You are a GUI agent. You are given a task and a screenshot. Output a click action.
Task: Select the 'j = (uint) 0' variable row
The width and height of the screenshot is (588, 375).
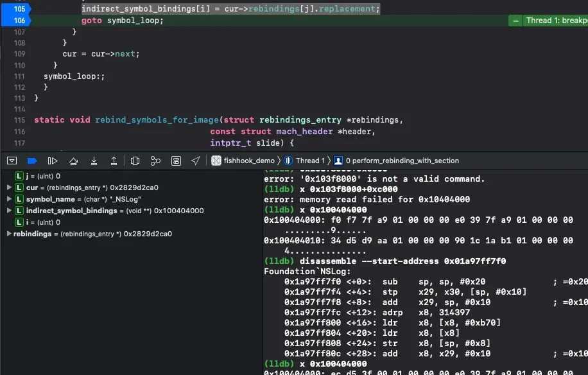[x=131, y=176]
